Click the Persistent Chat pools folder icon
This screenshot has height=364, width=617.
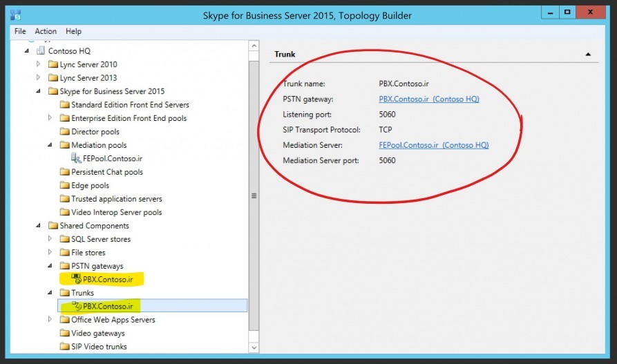64,171
